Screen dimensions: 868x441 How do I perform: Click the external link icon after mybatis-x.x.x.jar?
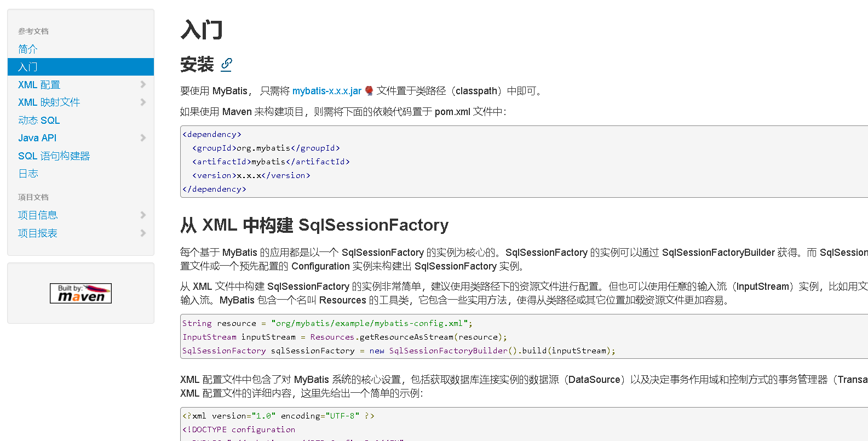click(369, 91)
